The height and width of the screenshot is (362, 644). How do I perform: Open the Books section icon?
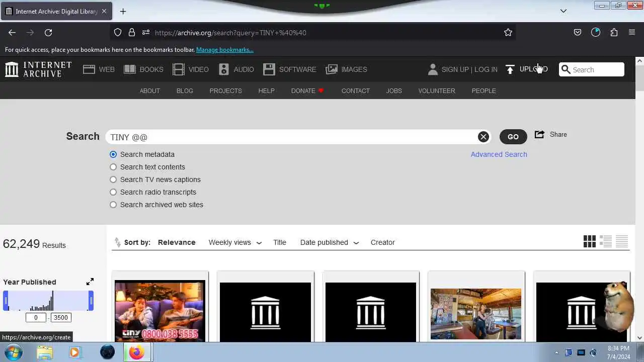click(130, 69)
